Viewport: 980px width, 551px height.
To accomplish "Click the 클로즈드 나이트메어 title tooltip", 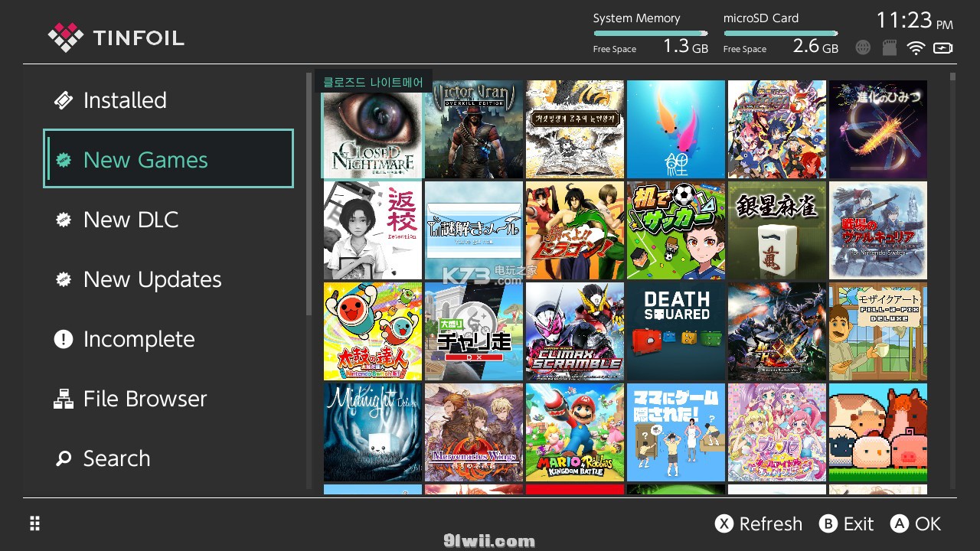I will pos(374,81).
